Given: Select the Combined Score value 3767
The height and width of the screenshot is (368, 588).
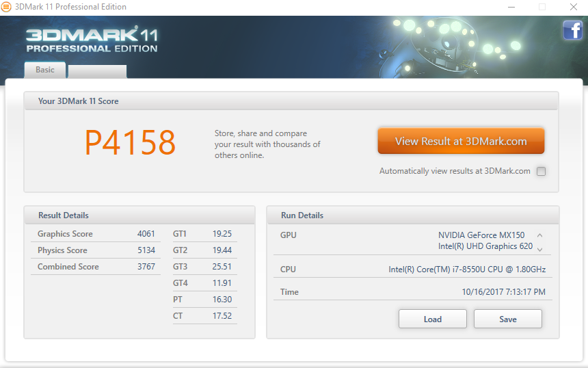Looking at the screenshot, I should click(x=146, y=267).
